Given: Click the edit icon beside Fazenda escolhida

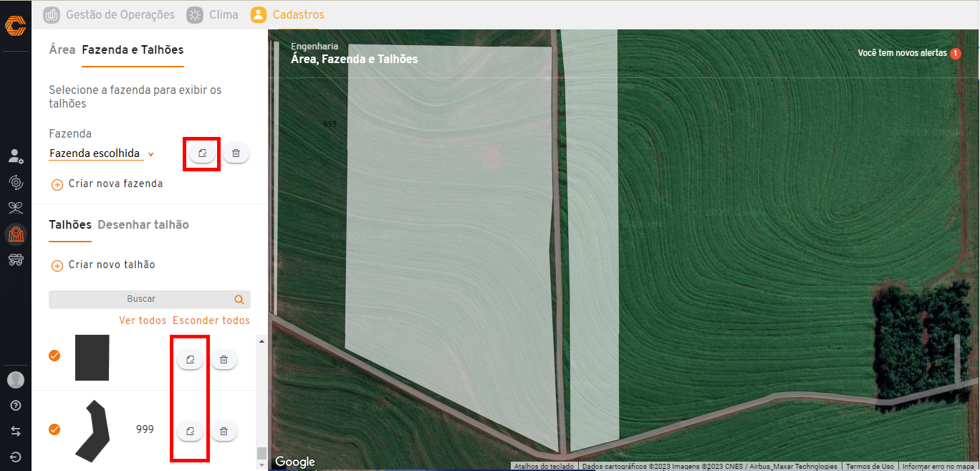Looking at the screenshot, I should coord(202,153).
